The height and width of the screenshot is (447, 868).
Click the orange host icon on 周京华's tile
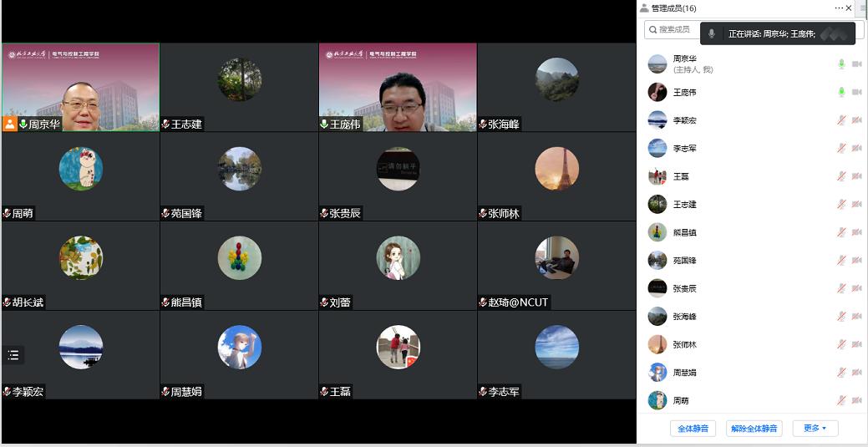tap(10, 124)
